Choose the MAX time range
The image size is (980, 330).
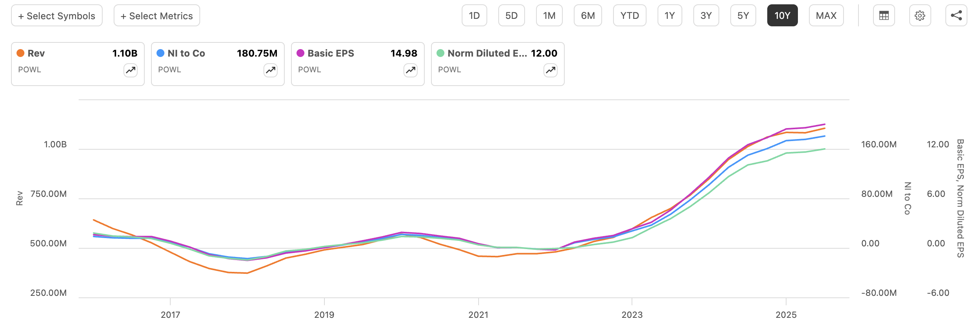(826, 16)
